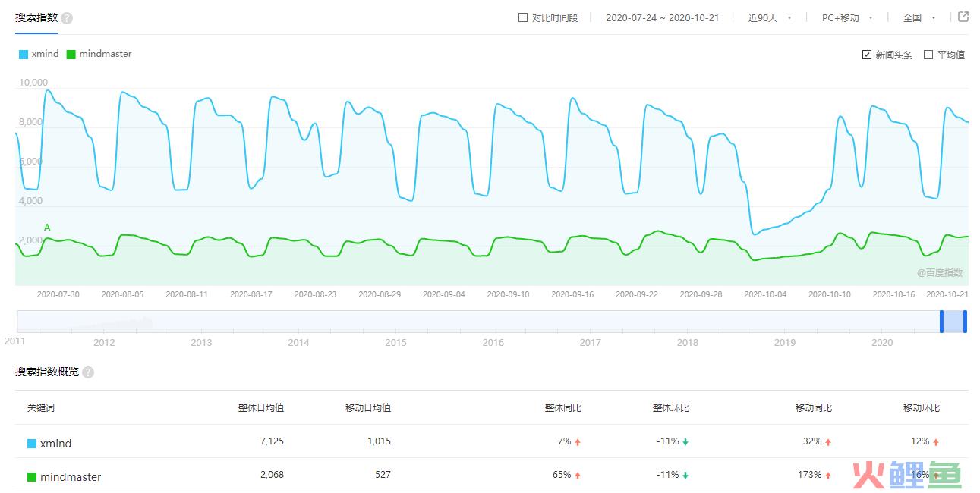
Task: Click 整体日均值 column header
Action: tap(260, 408)
